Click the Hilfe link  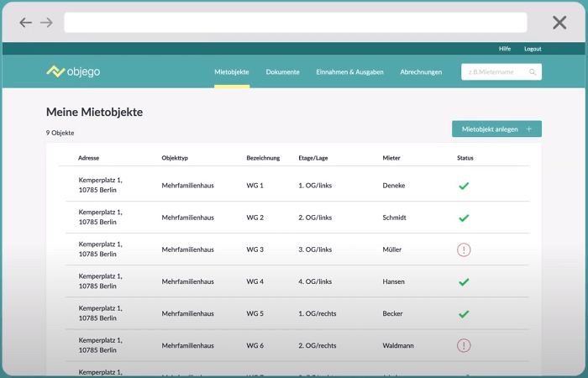point(505,49)
